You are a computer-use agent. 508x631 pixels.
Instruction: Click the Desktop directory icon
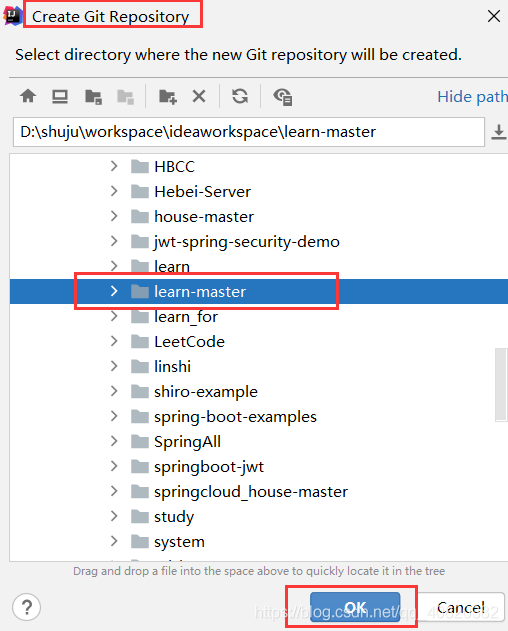pos(60,97)
